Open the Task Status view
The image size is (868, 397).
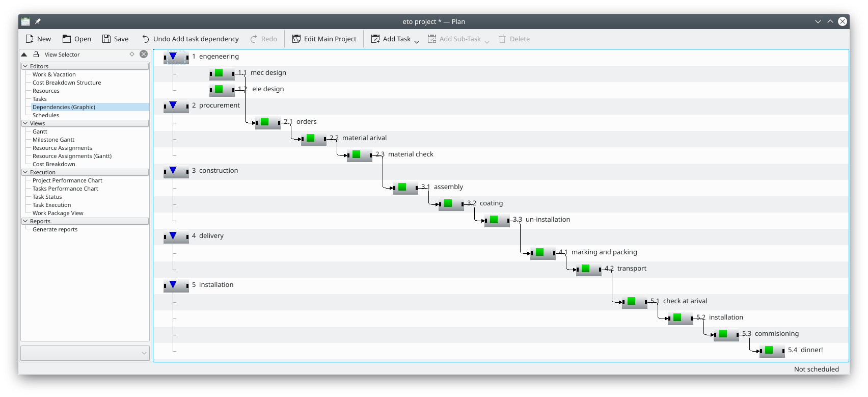(47, 197)
